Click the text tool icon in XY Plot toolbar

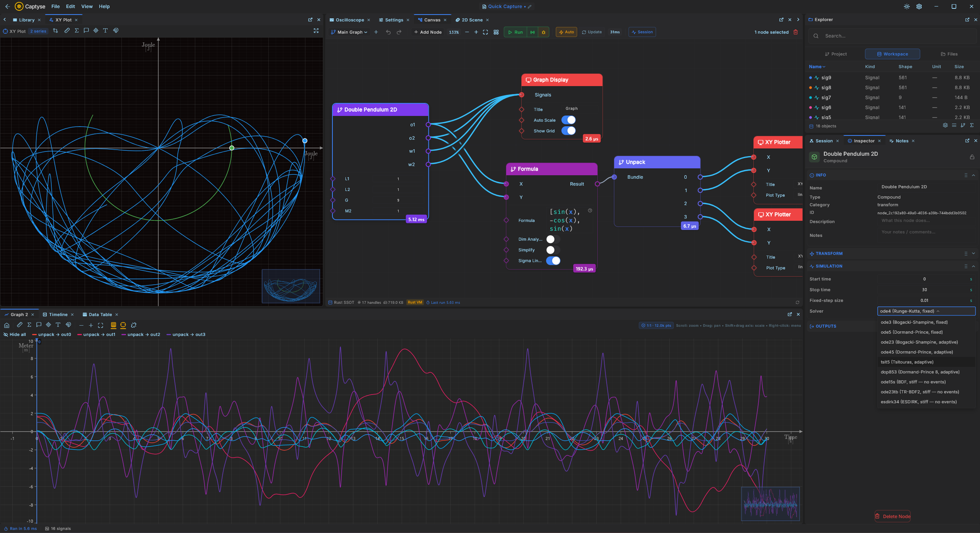(105, 31)
